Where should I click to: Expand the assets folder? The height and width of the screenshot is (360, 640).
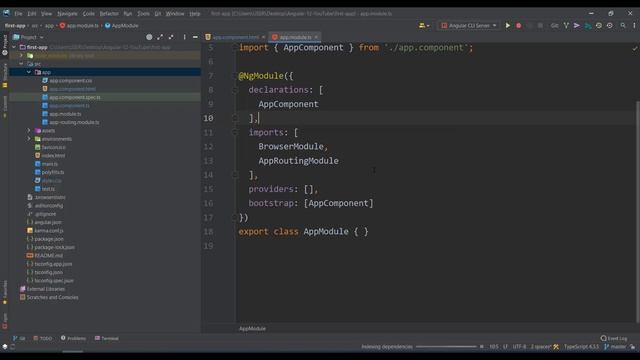click(x=29, y=131)
